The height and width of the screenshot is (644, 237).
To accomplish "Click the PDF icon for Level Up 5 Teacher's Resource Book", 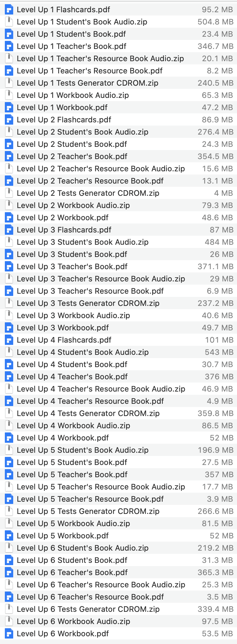I will coord(9,499).
